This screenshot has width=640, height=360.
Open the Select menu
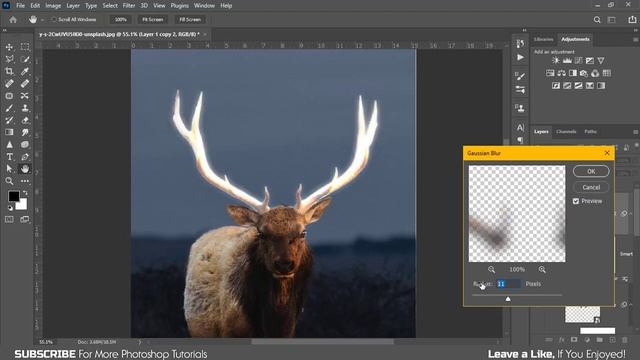110,6
